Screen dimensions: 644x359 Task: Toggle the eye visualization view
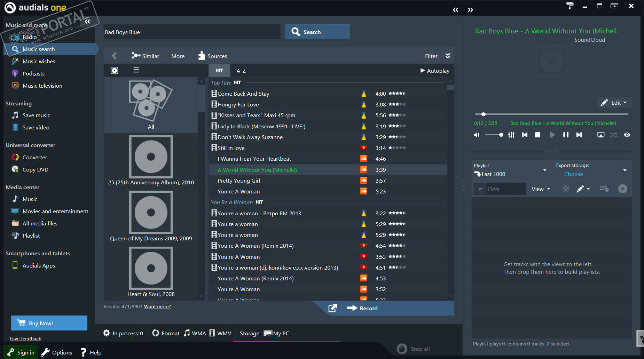pos(627,135)
